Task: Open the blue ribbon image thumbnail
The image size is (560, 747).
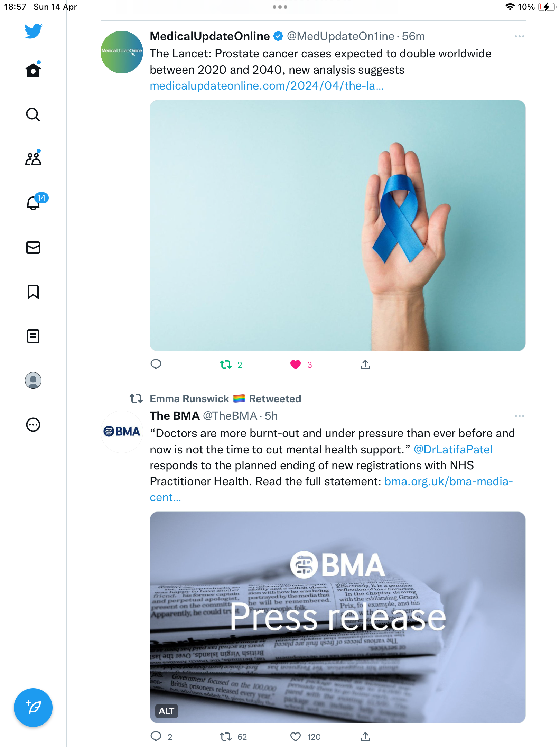Action: (x=337, y=225)
